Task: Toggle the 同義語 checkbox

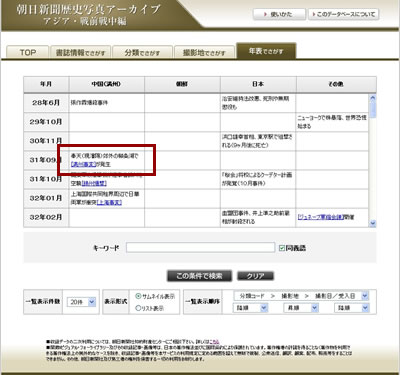Action: pyautogui.click(x=282, y=248)
